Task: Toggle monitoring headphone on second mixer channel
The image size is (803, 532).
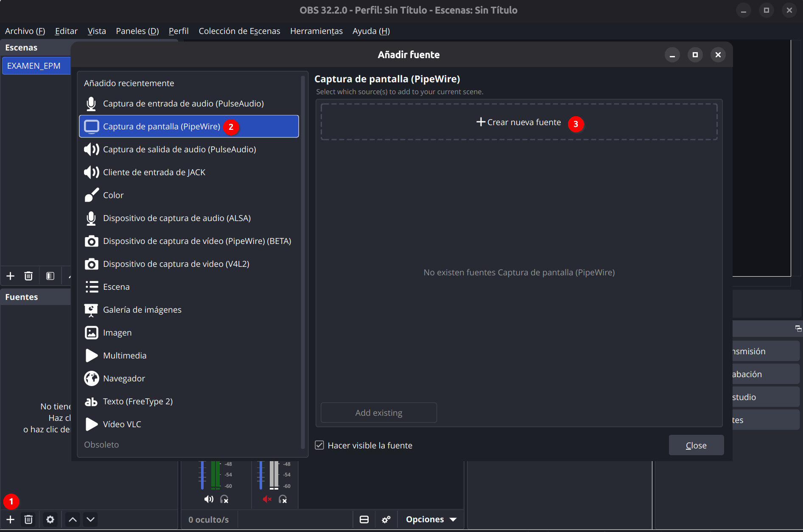Action: [x=283, y=499]
